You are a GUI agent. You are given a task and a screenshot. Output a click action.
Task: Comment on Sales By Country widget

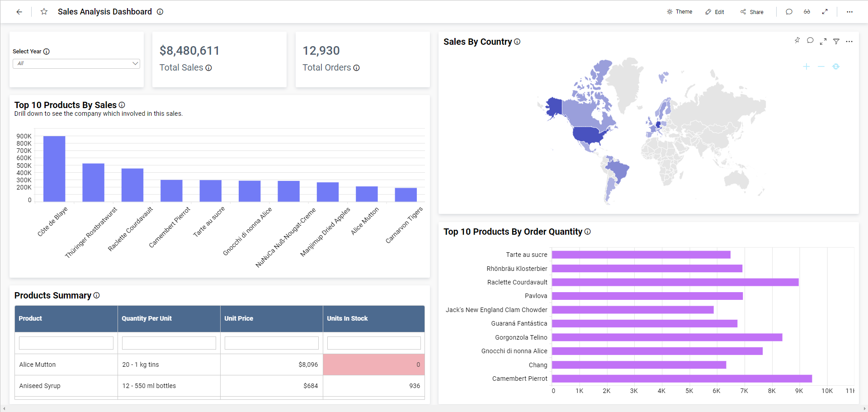810,41
